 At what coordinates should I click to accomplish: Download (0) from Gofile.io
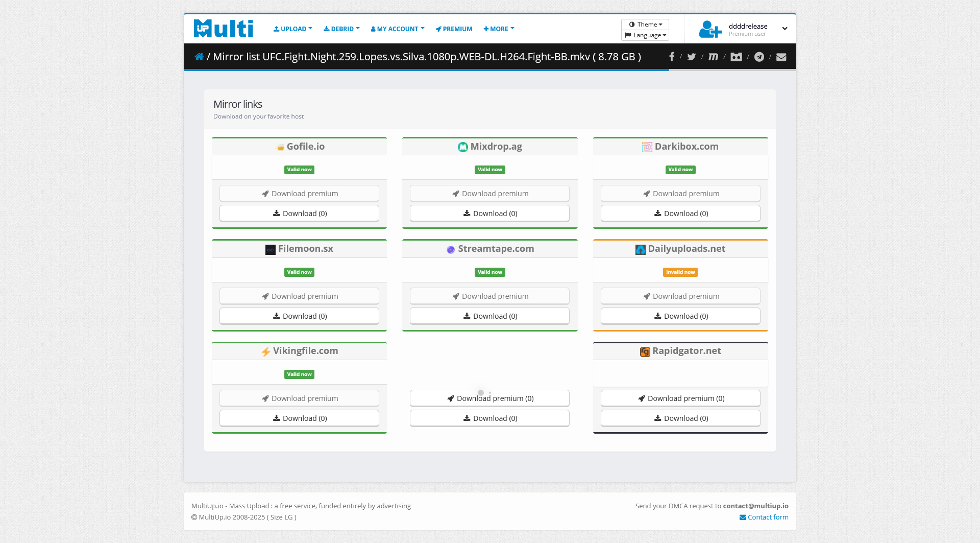pos(299,214)
